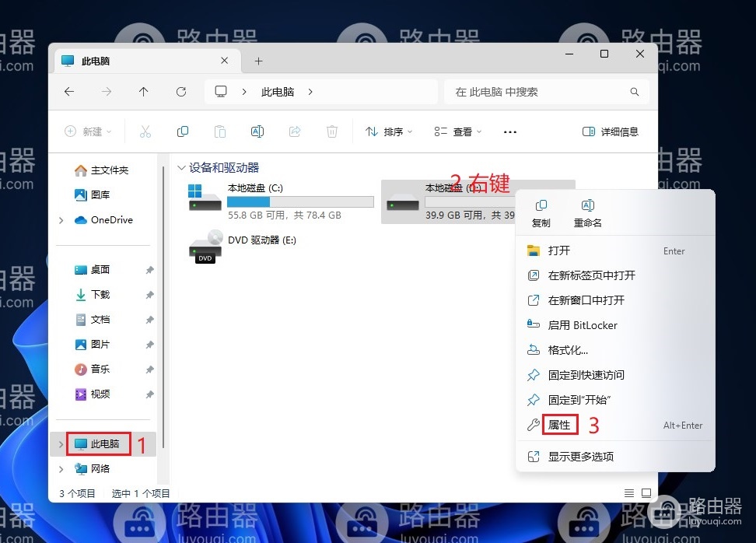This screenshot has width=756, height=543.
Task: Switch to details list view icon
Action: pos(629,493)
